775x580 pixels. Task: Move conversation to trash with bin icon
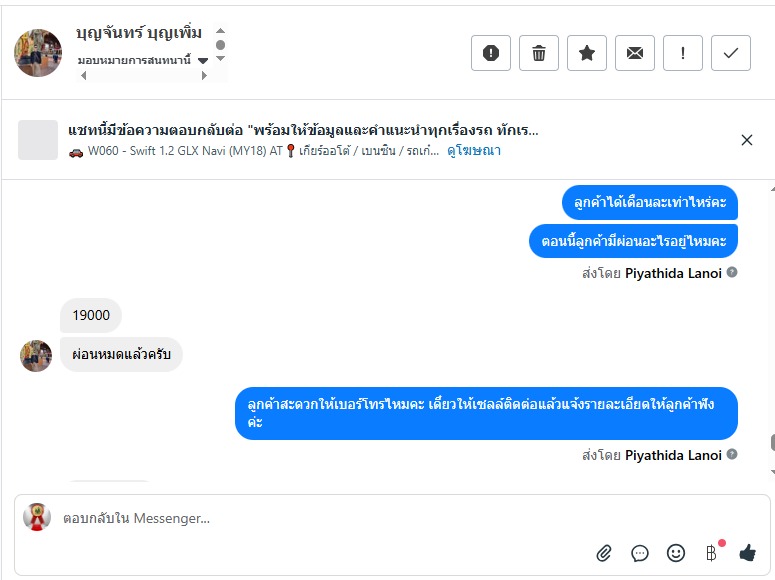pos(539,53)
